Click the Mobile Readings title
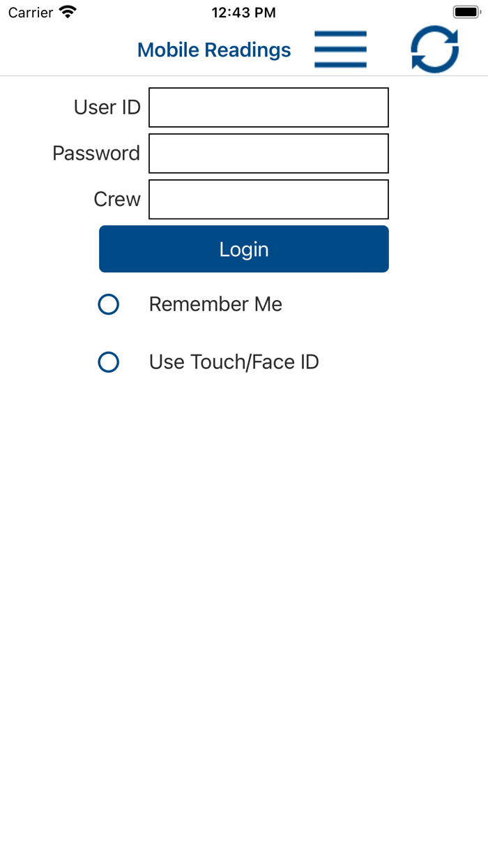 tap(214, 50)
